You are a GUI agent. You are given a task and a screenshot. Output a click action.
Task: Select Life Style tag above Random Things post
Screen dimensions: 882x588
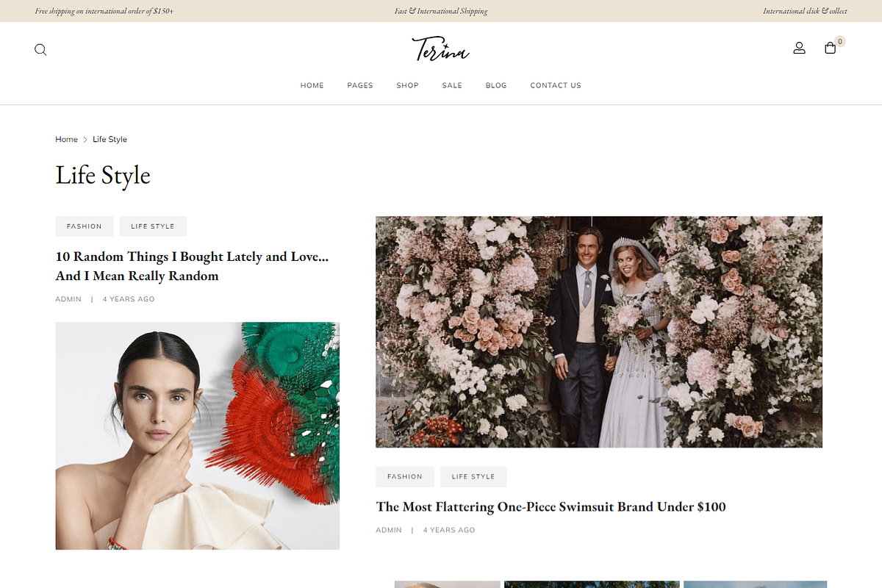click(x=153, y=226)
